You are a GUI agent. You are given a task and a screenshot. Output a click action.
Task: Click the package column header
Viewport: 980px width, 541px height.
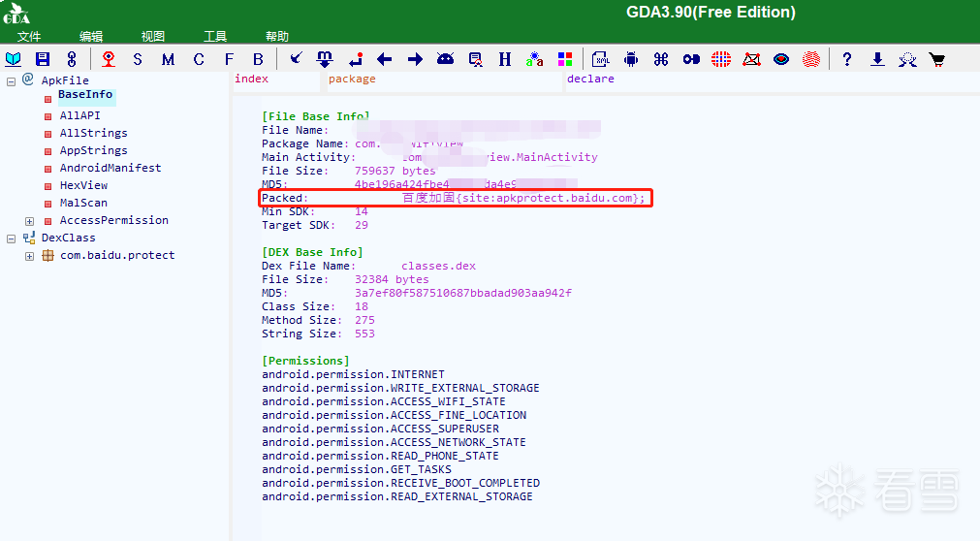(x=353, y=79)
